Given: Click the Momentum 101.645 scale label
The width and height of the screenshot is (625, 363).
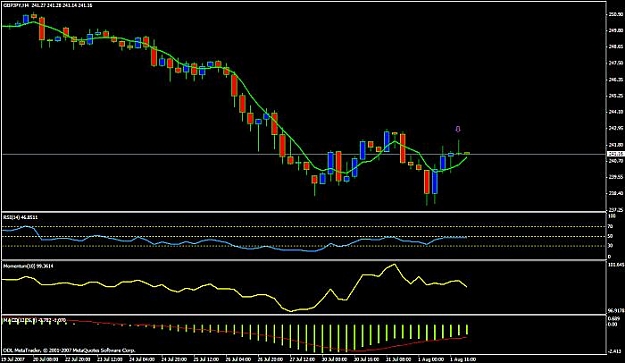Looking at the screenshot, I should pos(616,265).
